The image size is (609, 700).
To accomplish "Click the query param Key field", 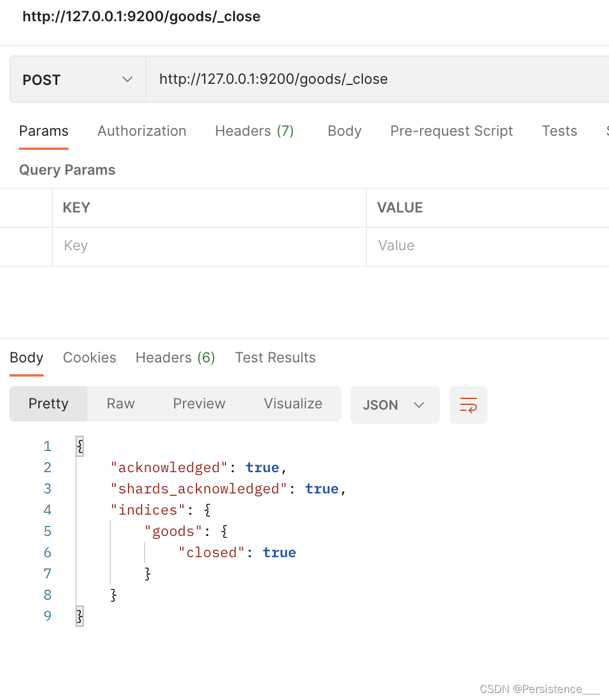I will pos(209,246).
